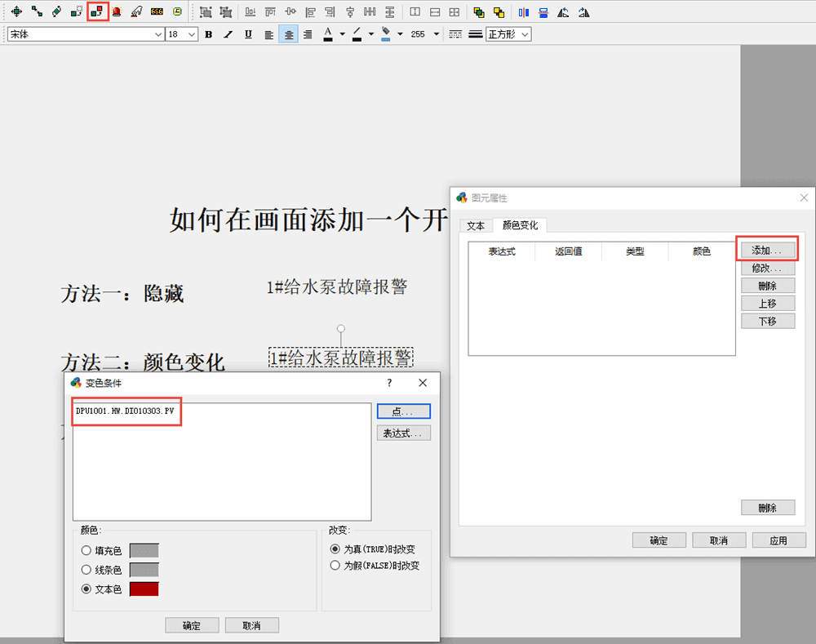Select 文本色 text color radio option

click(x=86, y=588)
